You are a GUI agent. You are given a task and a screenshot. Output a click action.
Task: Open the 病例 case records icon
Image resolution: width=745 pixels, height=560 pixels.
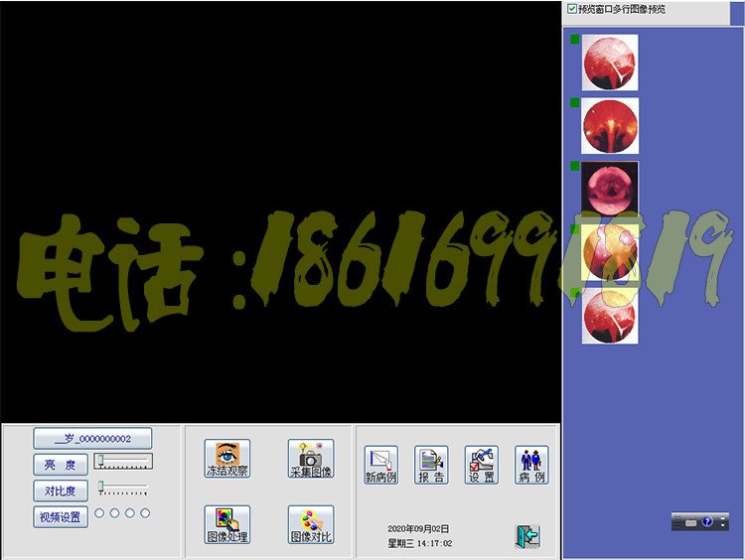531,465
